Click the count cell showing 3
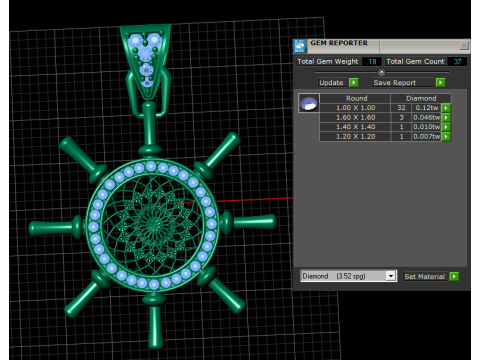 [x=401, y=117]
